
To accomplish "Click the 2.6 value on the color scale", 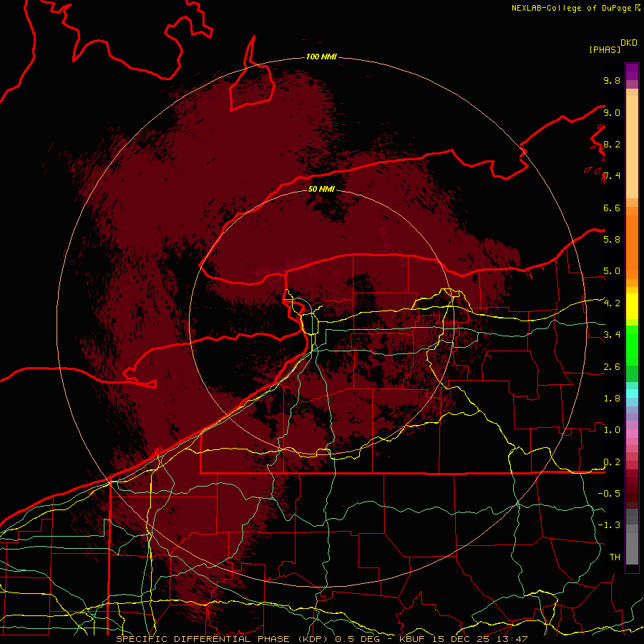I will pos(612,366).
